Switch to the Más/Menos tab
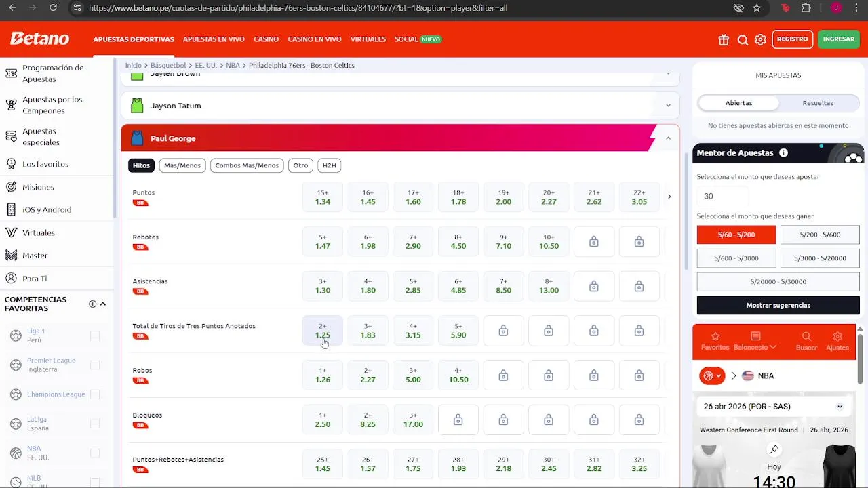This screenshot has width=868, height=488. click(x=182, y=165)
